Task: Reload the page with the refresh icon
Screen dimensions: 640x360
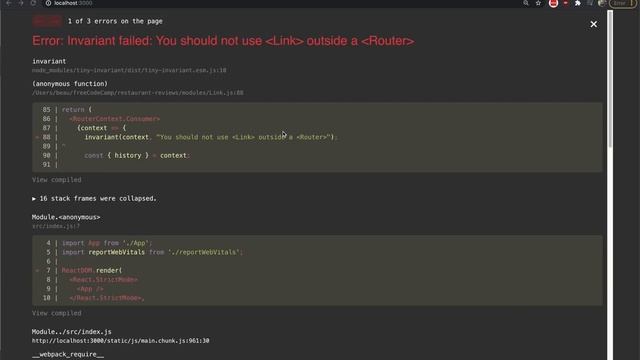Action: point(33,3)
